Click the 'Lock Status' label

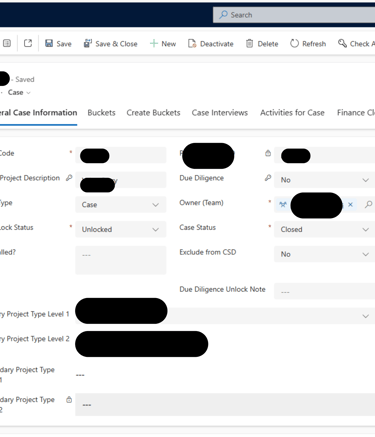click(17, 227)
